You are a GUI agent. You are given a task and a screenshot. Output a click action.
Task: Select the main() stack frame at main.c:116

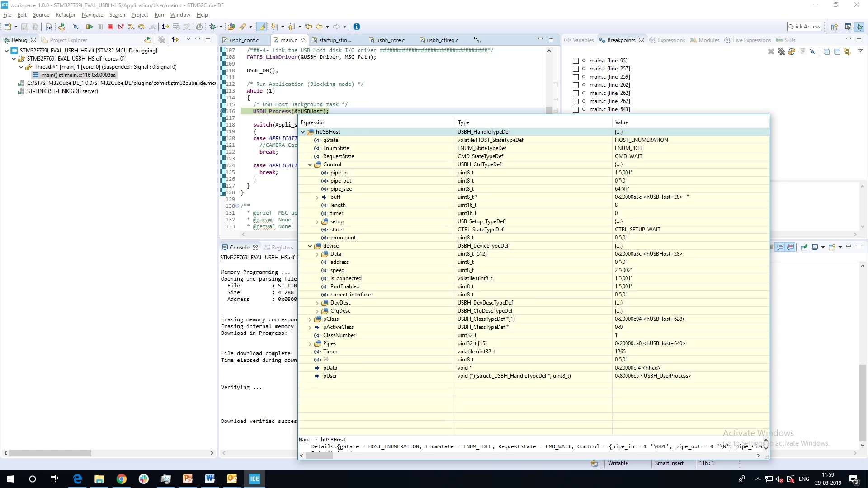pyautogui.click(x=75, y=75)
